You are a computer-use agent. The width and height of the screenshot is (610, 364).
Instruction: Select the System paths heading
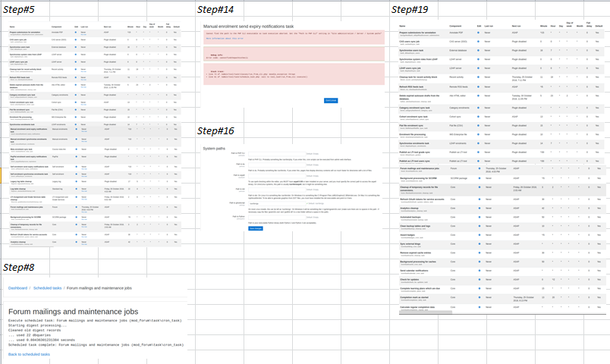click(x=214, y=149)
